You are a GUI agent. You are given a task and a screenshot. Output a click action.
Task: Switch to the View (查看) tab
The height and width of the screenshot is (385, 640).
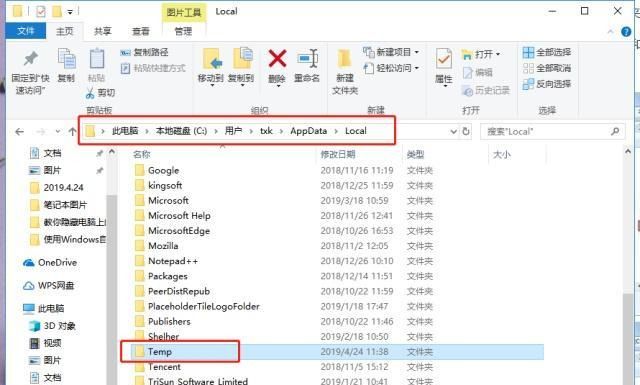click(141, 31)
